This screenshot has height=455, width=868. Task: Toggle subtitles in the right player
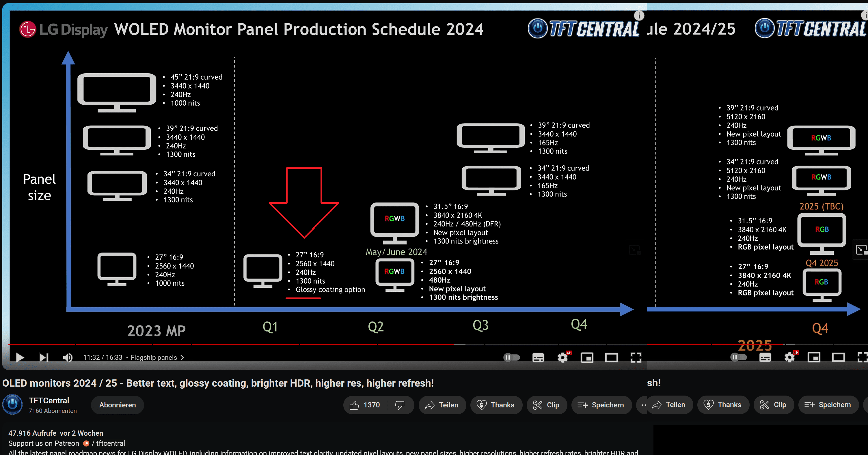(x=765, y=357)
